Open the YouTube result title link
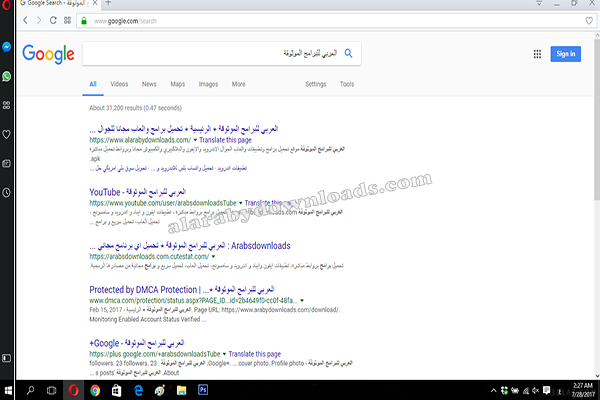This screenshot has height=400, width=600. pyautogui.click(x=137, y=192)
